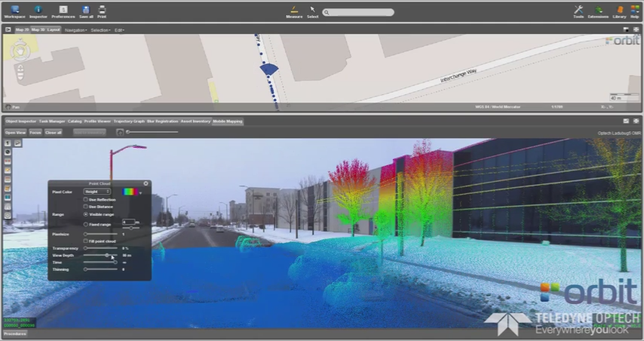
Task: Expand the Navigation menu
Action: tap(75, 30)
